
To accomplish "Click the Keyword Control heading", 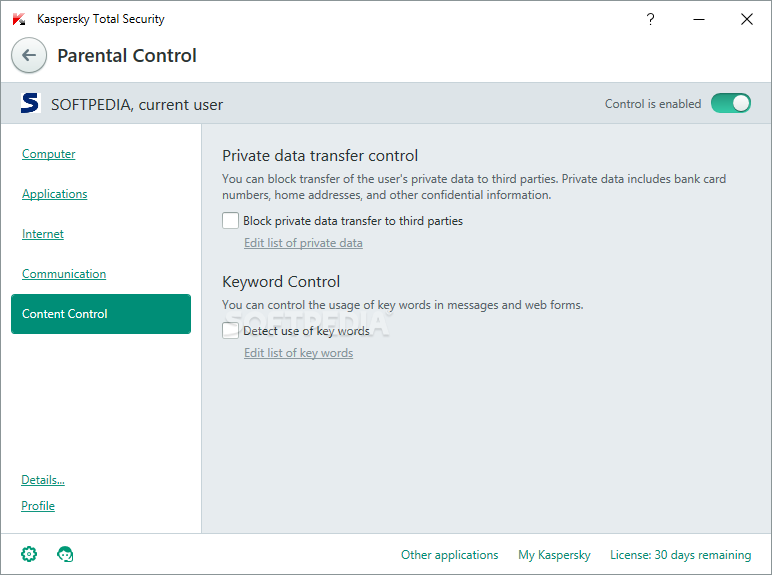I will (281, 282).
